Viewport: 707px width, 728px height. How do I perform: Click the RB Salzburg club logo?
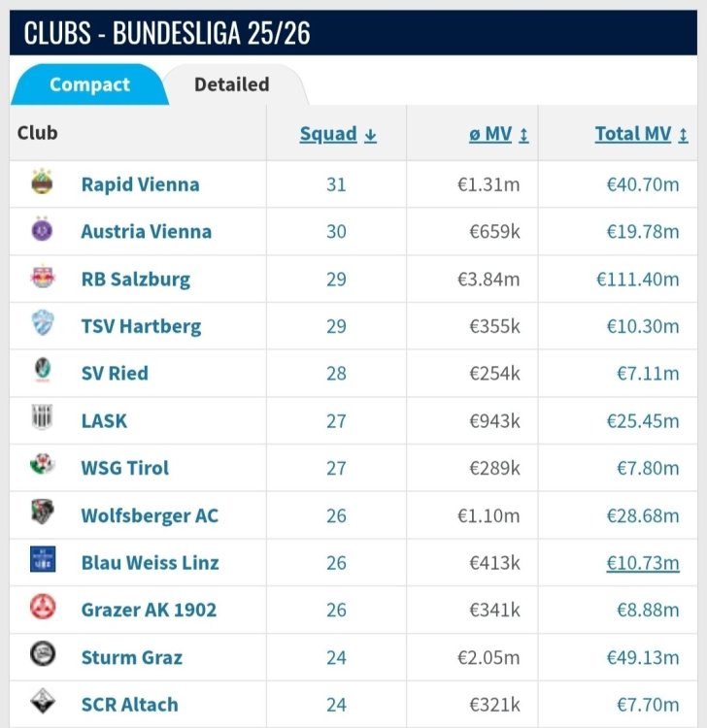tap(43, 279)
